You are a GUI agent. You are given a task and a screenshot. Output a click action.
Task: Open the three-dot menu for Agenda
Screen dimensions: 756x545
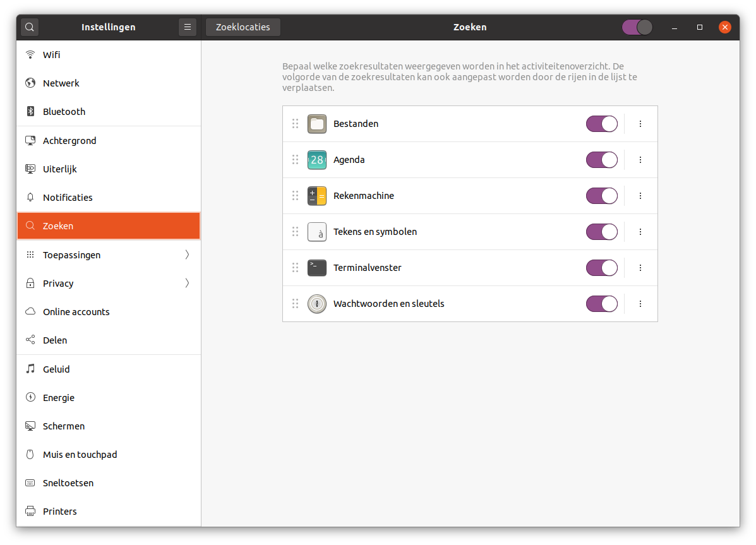pos(640,160)
